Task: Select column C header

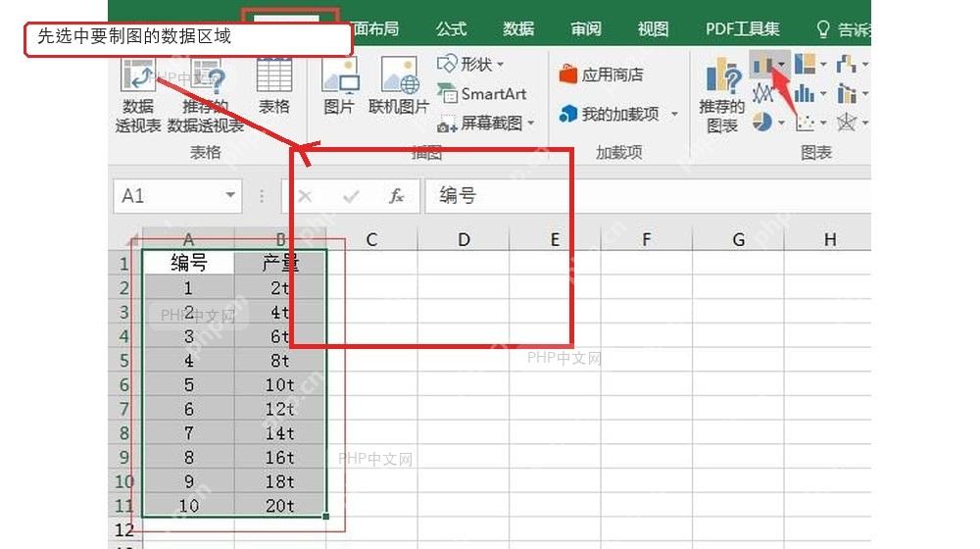Action: click(371, 239)
